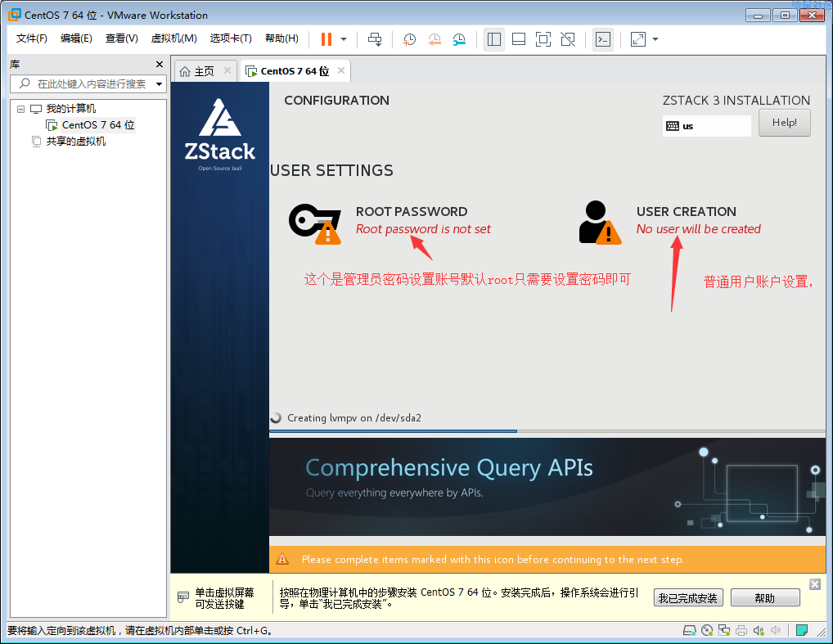Close the CentOS 7 64 位 tab
This screenshot has width=833, height=644.
click(x=341, y=70)
